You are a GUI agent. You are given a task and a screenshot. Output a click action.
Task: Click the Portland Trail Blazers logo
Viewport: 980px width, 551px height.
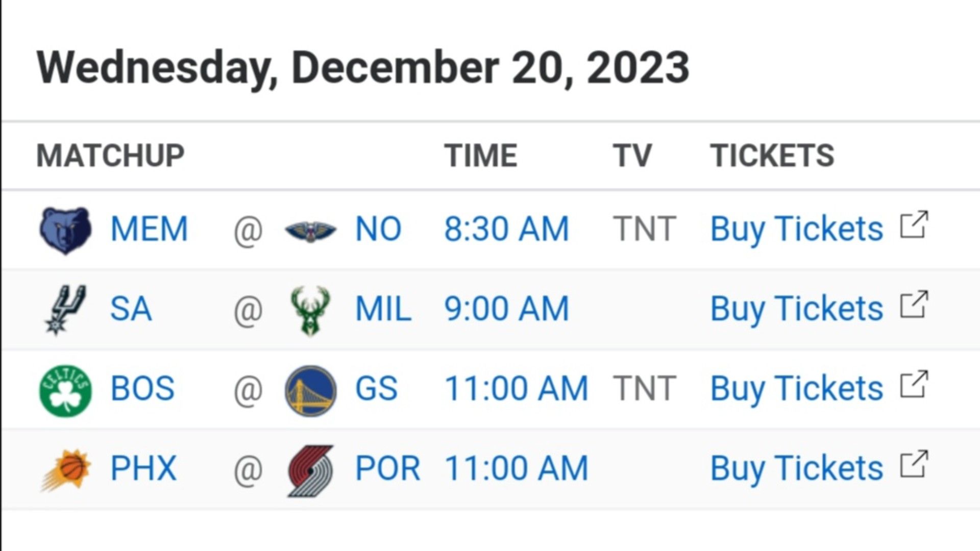tap(310, 471)
